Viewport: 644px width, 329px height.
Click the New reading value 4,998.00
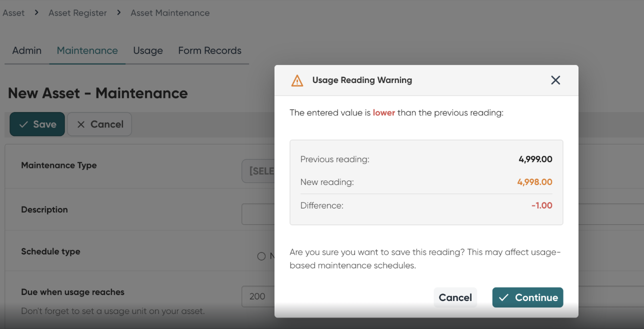point(534,182)
